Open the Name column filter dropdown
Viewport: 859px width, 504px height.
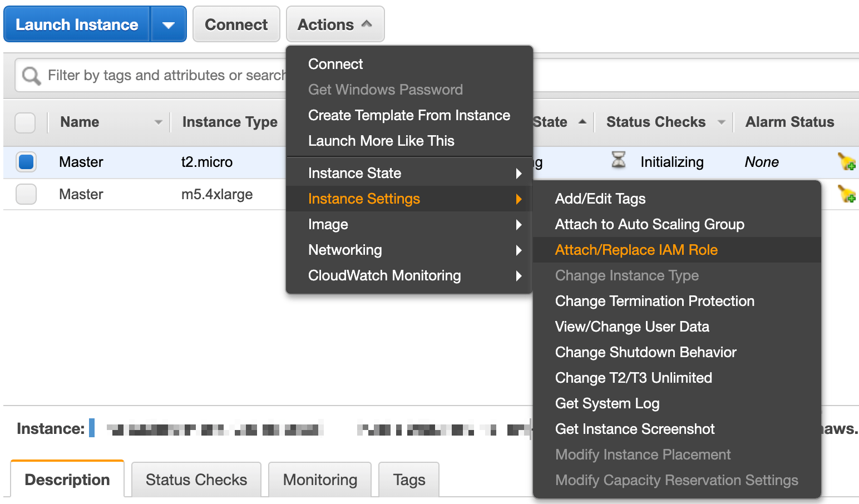159,122
